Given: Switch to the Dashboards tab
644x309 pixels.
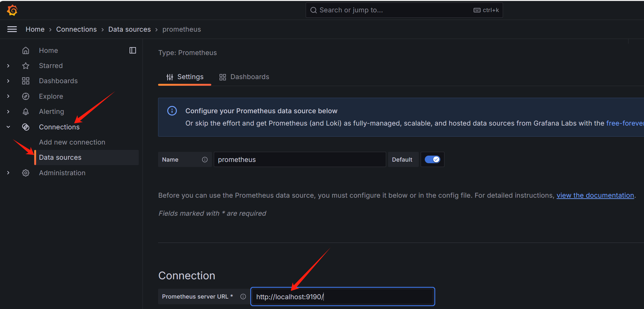Looking at the screenshot, I should pyautogui.click(x=244, y=77).
